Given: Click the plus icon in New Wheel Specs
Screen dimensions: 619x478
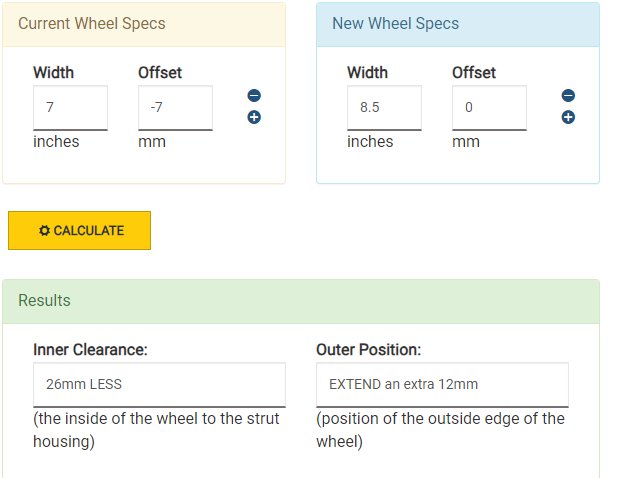Looking at the screenshot, I should (568, 117).
